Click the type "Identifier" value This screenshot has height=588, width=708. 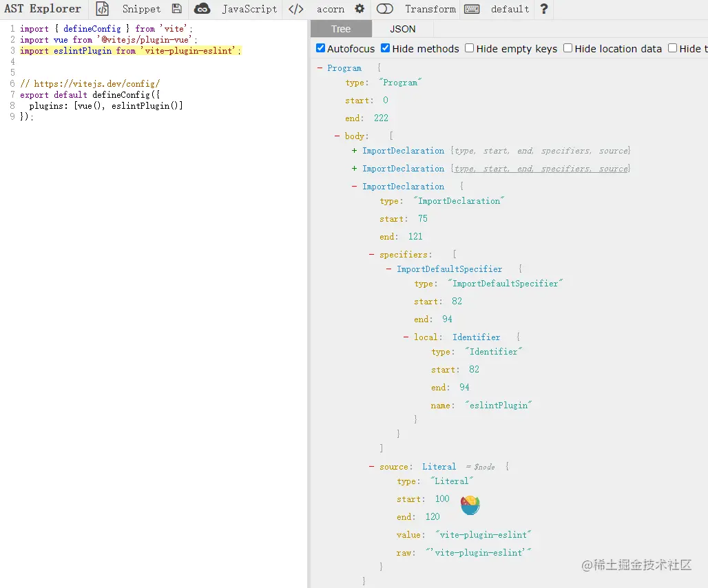coord(494,352)
